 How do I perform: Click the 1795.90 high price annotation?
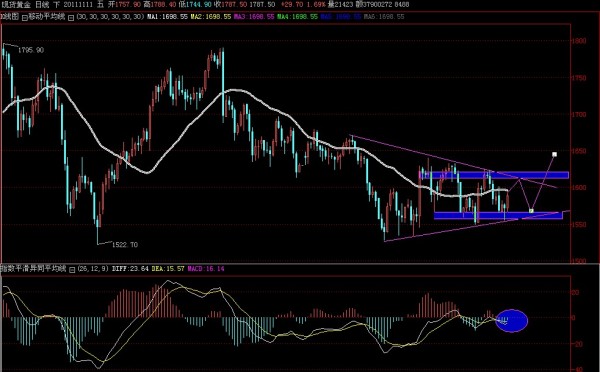tap(31, 50)
